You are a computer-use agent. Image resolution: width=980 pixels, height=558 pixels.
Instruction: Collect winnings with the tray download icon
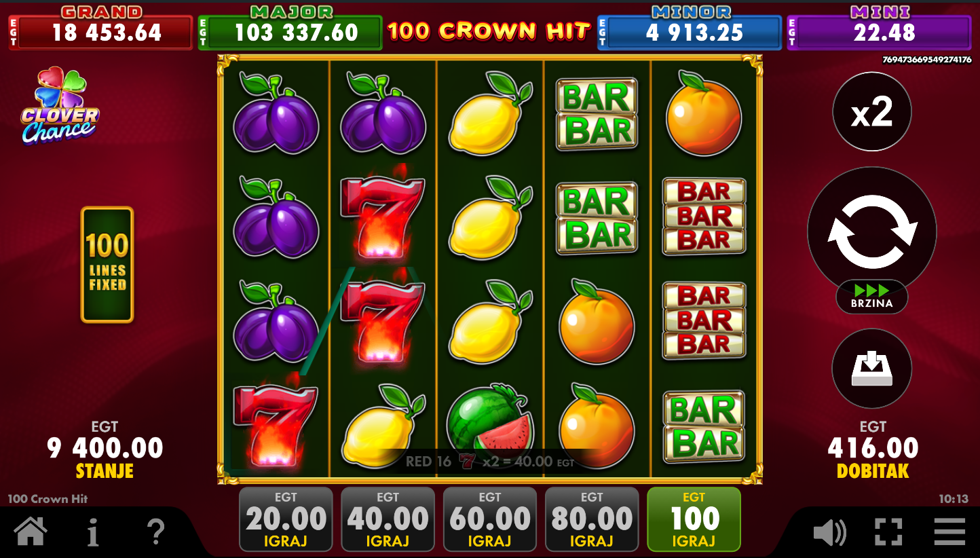point(872,369)
